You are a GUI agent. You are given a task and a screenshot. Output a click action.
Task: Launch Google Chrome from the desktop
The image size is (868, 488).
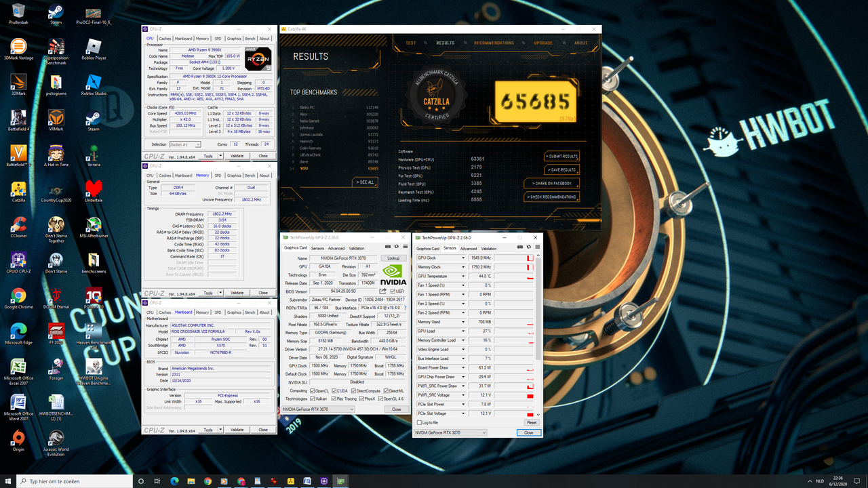18,298
